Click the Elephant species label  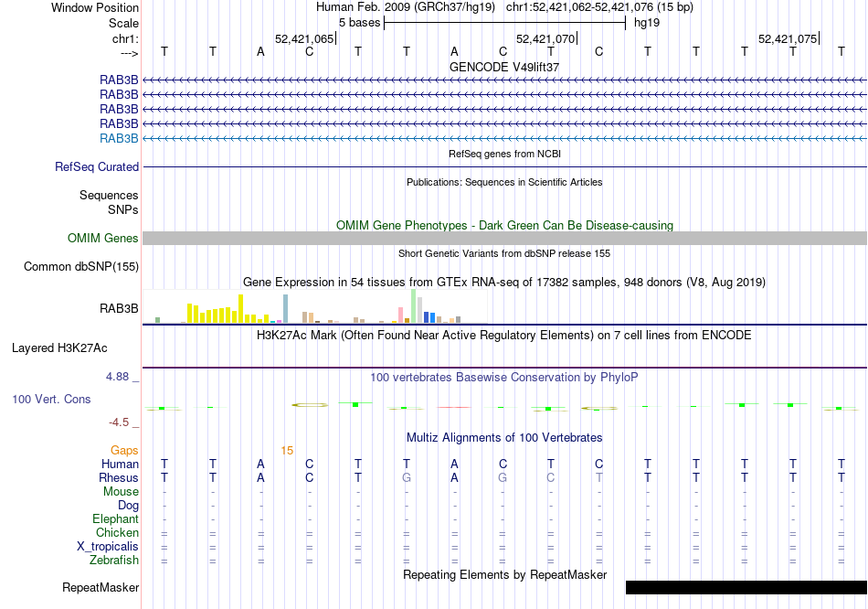115,519
